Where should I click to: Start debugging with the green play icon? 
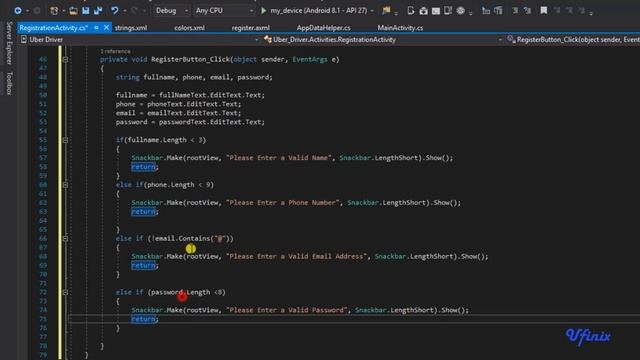point(263,11)
